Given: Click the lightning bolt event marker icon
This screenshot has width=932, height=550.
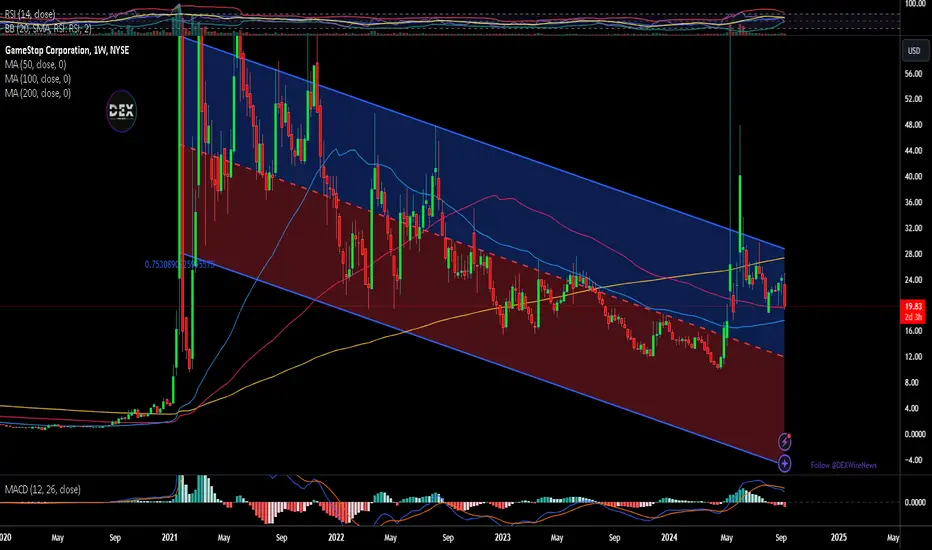Looking at the screenshot, I should point(785,442).
